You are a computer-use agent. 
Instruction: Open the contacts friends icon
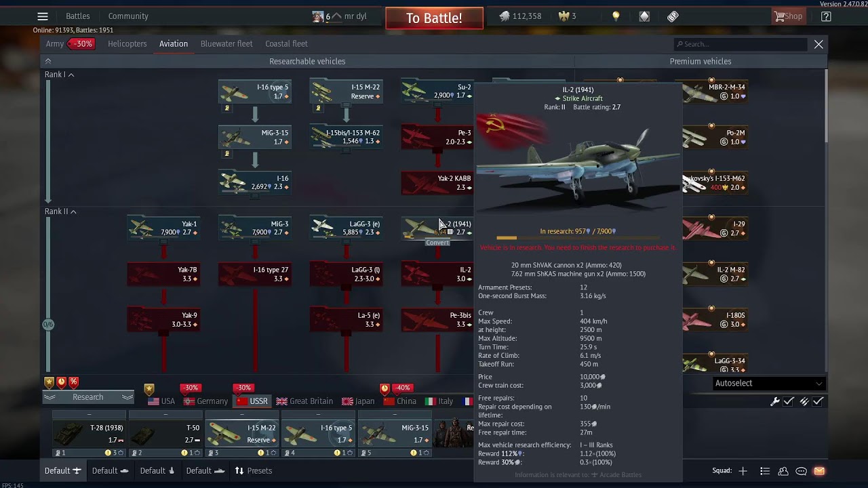coord(783,471)
